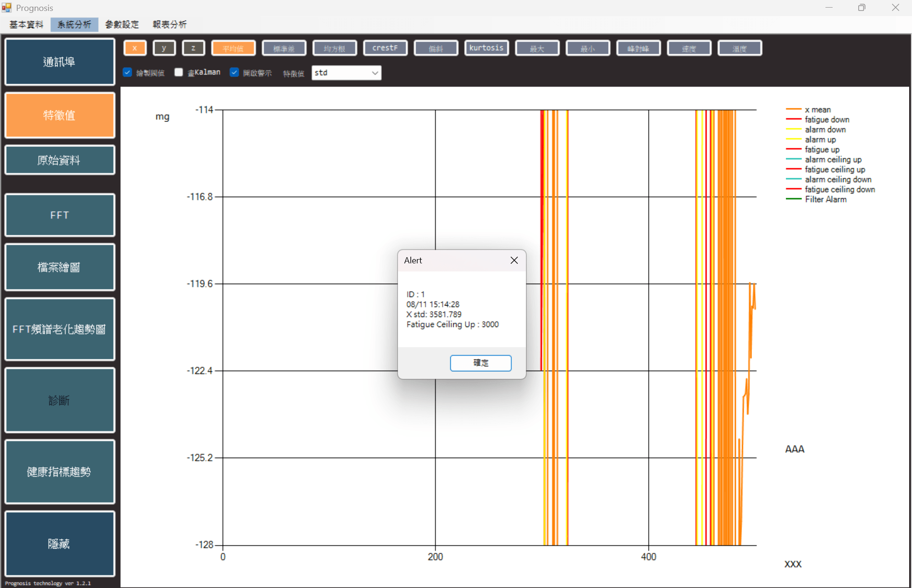Click the 平均值 feature button
This screenshot has height=588, width=912.
(x=233, y=48)
